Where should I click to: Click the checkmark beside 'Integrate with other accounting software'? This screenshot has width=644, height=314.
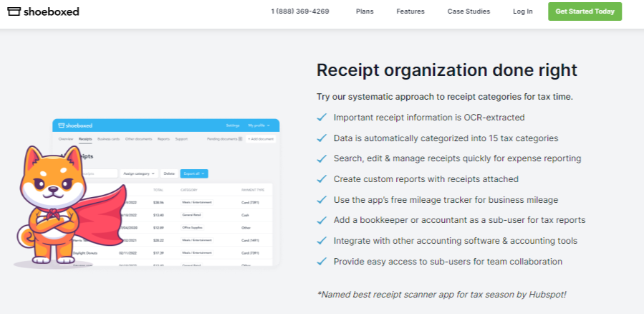click(322, 241)
